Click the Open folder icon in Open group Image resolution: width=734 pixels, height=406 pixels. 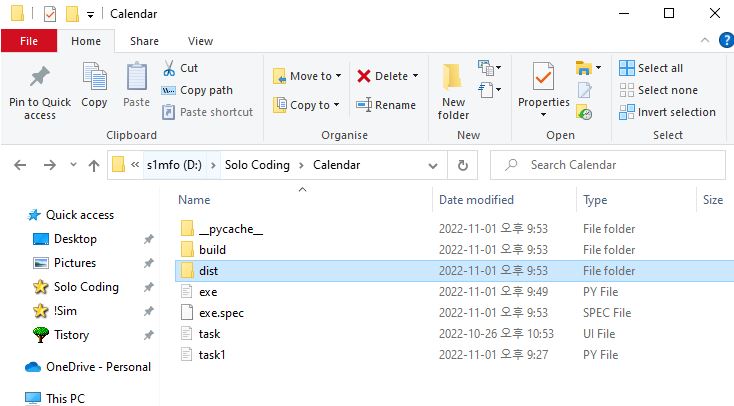coord(584,68)
